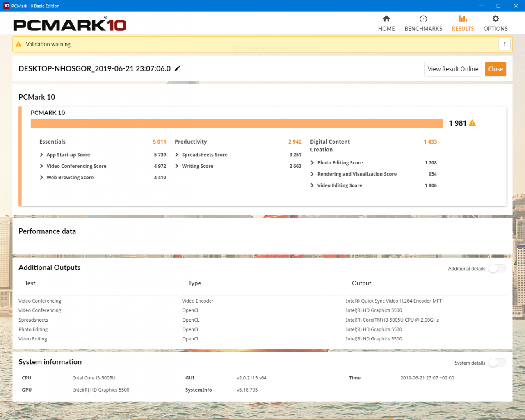The height and width of the screenshot is (420, 525).
Task: Click GPU value Intel(R) HD Graphics 5500
Action: [x=101, y=390]
